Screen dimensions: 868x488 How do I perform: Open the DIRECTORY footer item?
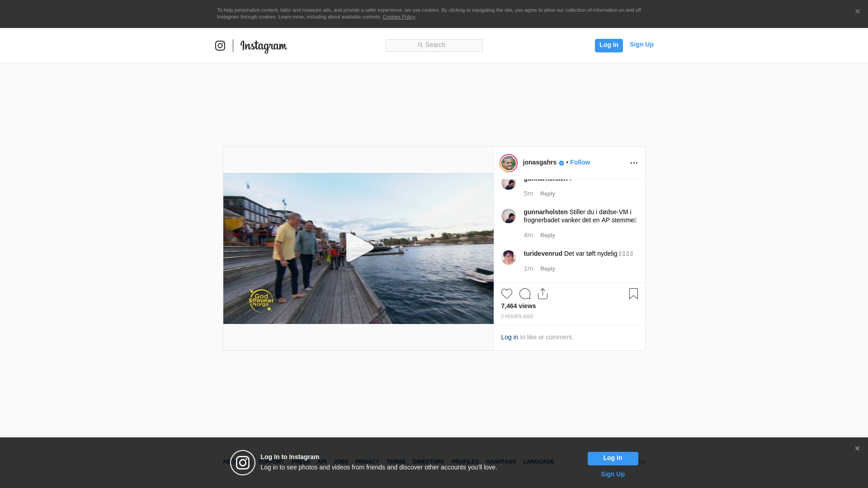pyautogui.click(x=428, y=462)
